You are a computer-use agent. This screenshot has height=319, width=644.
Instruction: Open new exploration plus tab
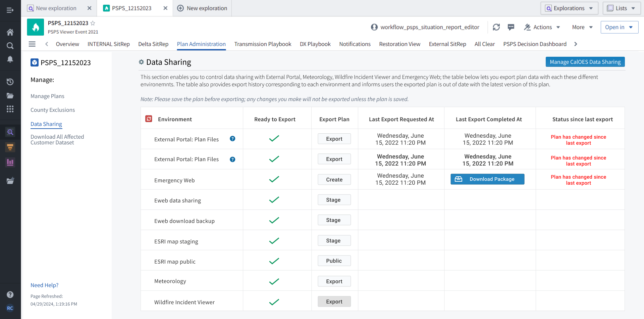(x=202, y=8)
